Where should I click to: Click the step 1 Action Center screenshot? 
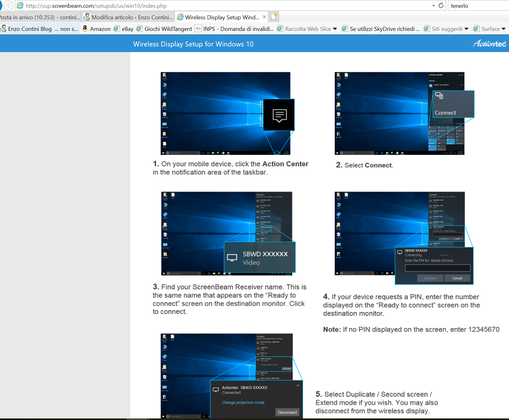click(225, 113)
